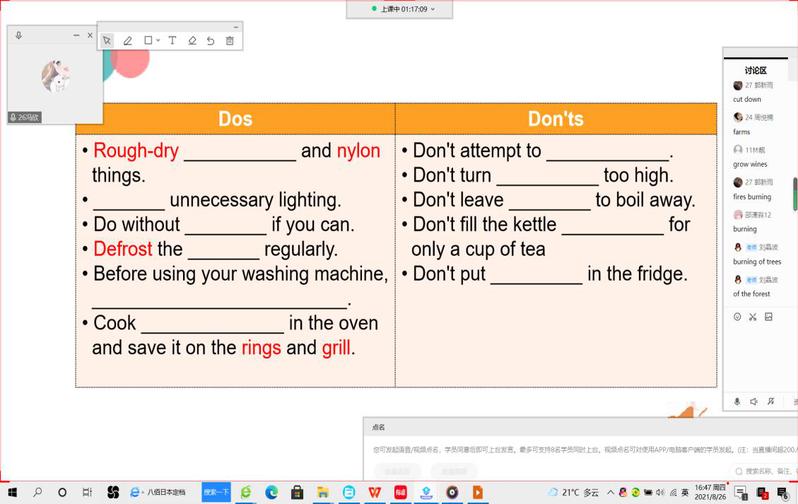The height and width of the screenshot is (504, 798).
Task: Select the pen drawing tool
Action: 127,41
